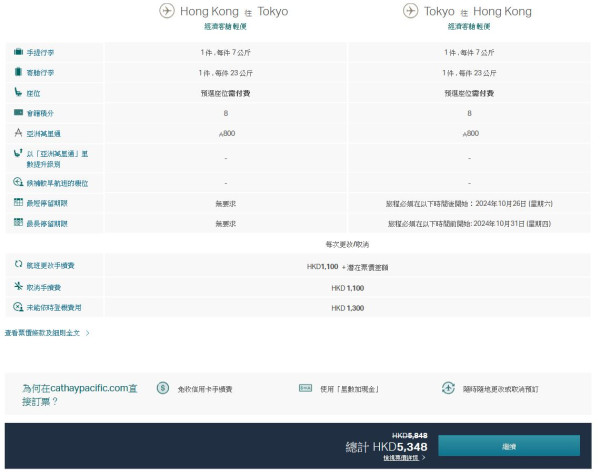Click the 座位 row label
600x475 pixels.
[33, 93]
